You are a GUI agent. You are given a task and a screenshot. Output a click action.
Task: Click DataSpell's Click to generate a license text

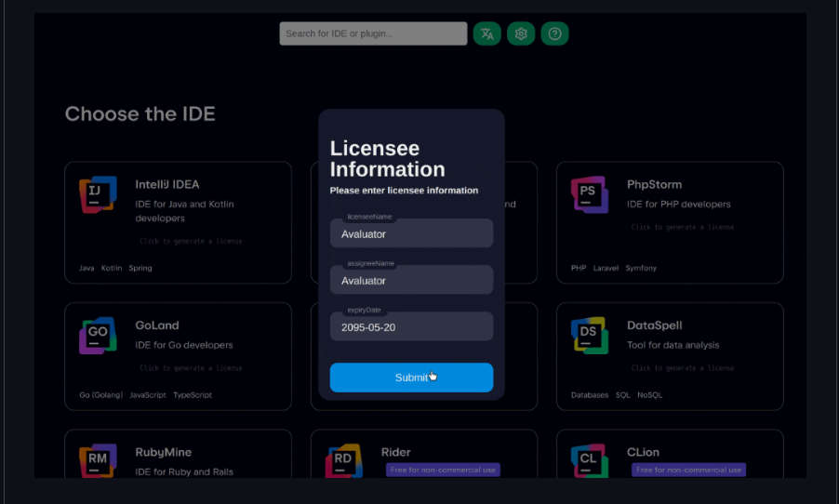click(x=683, y=368)
